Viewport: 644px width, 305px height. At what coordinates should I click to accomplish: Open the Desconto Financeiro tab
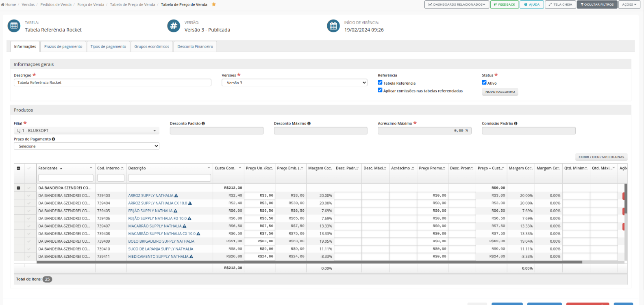click(195, 46)
